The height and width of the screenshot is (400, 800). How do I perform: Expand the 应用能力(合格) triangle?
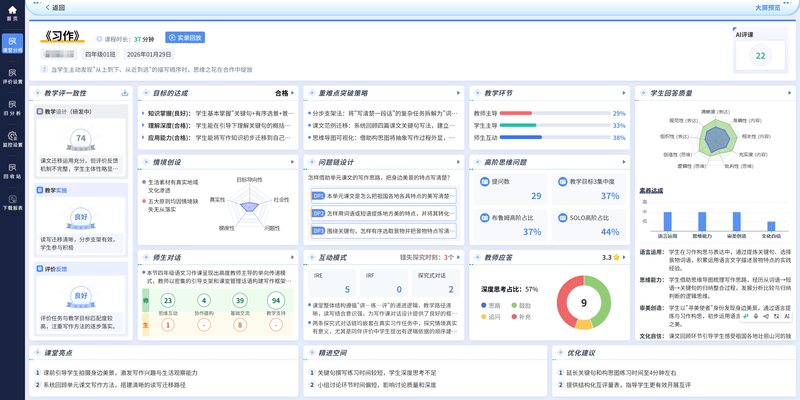(143, 137)
